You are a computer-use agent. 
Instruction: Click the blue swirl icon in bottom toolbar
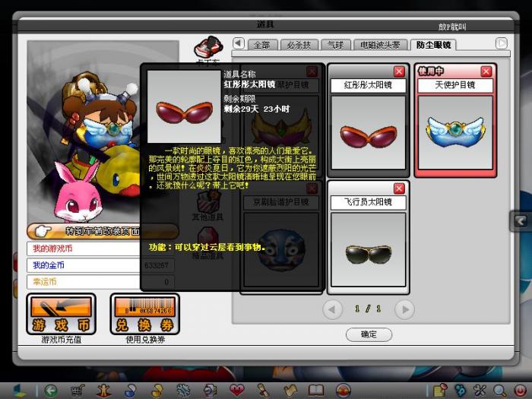click(x=130, y=391)
